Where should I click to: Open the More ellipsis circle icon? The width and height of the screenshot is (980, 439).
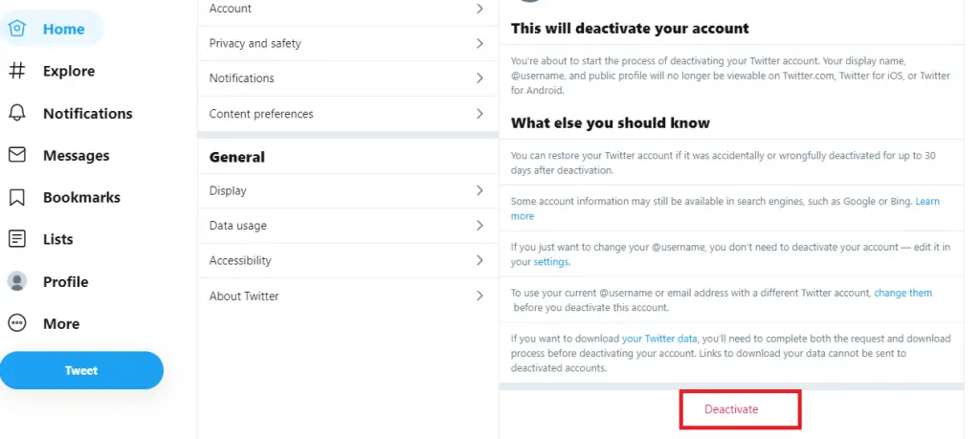click(17, 323)
